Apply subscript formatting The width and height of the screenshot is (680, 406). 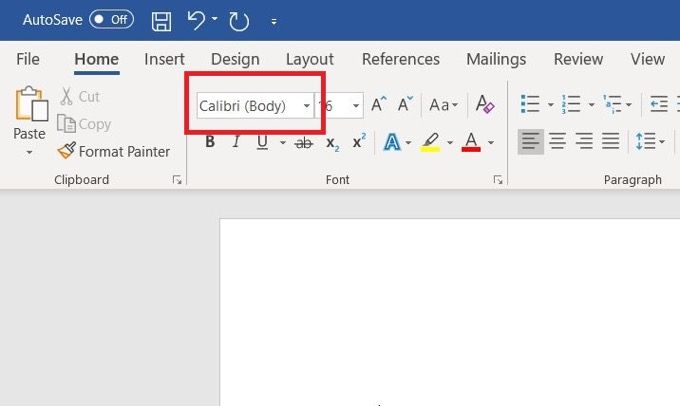[332, 143]
